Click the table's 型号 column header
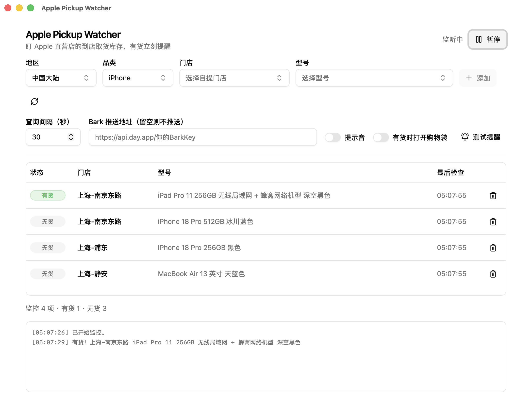The height and width of the screenshot is (404, 532). click(165, 172)
